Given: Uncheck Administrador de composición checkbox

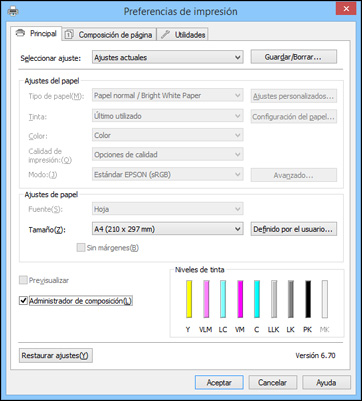Looking at the screenshot, I should [23, 301].
